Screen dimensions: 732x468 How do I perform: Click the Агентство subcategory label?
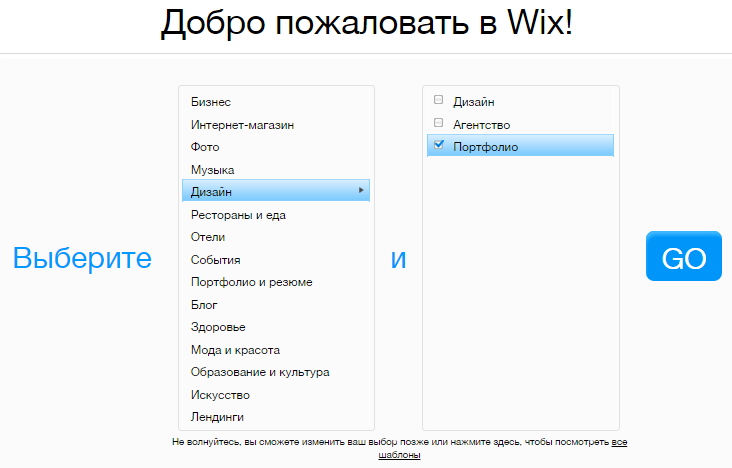(481, 125)
